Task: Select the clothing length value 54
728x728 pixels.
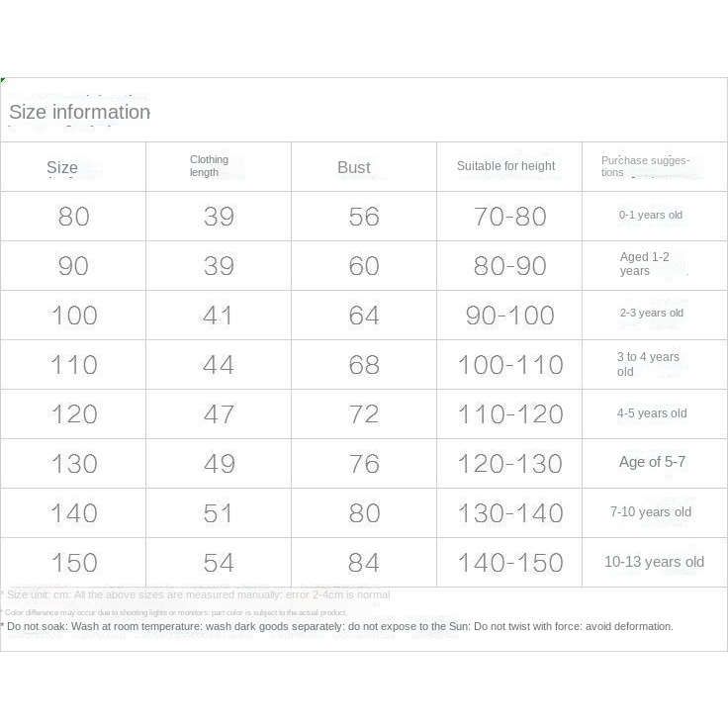Action: [219, 563]
